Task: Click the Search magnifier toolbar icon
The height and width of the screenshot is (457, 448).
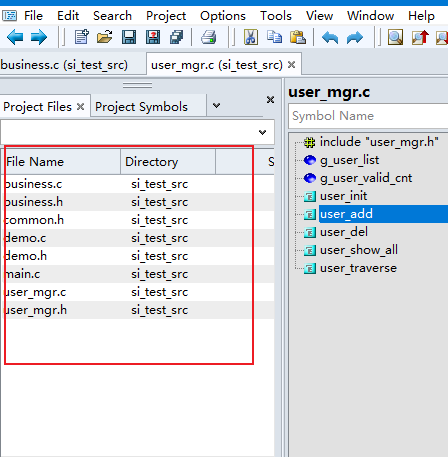Action: [x=395, y=37]
